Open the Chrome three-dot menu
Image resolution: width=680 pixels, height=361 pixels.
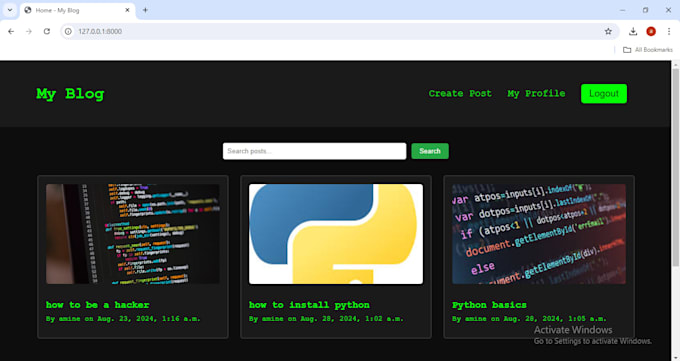click(669, 31)
